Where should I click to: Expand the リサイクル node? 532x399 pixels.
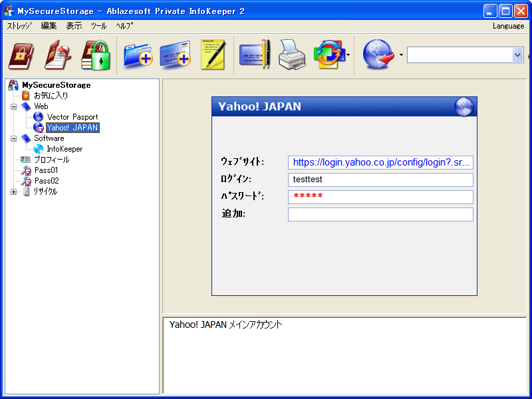[13, 192]
